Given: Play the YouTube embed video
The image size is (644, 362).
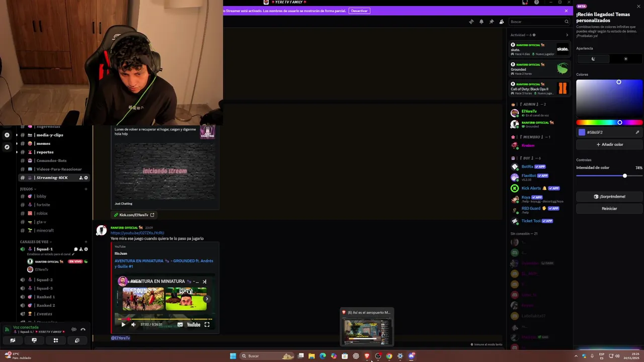Looking at the screenshot, I should click(x=123, y=325).
